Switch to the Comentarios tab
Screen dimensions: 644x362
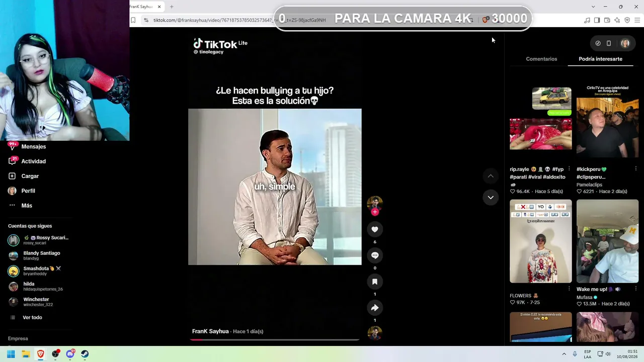[x=541, y=59]
